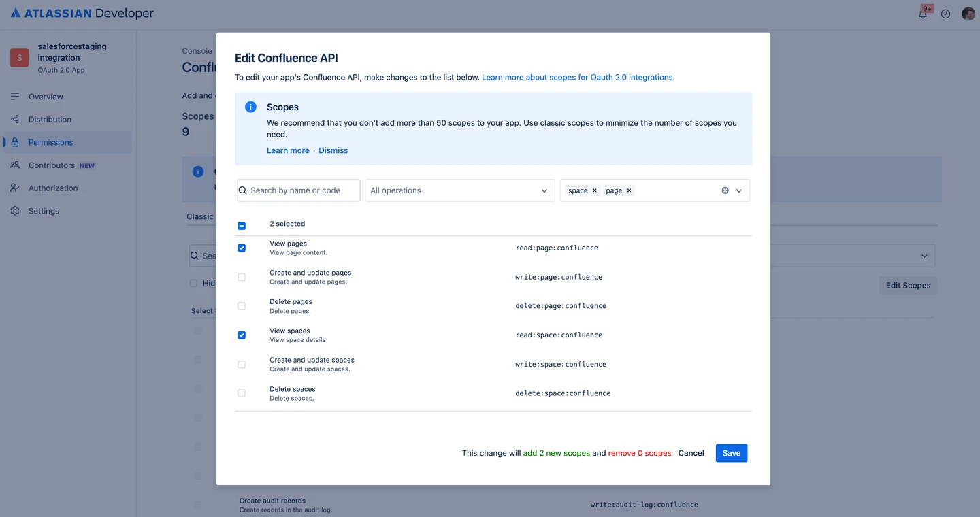
Task: Click the write:page:confluence scope code
Action: click(559, 277)
